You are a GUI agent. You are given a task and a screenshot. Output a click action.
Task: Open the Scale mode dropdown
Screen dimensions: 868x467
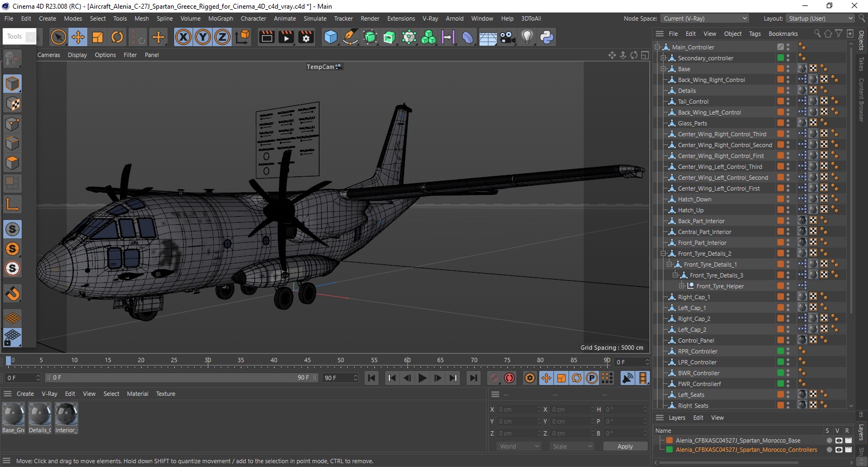click(x=572, y=446)
